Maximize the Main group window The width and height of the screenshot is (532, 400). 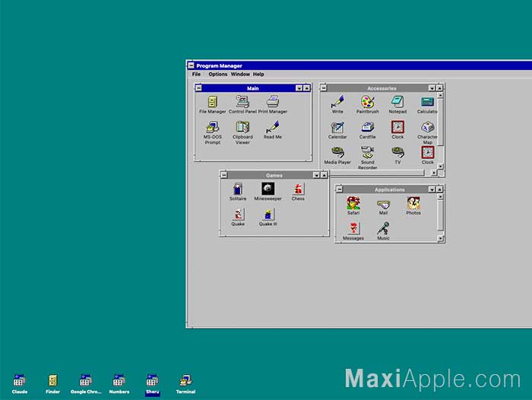[x=307, y=88]
